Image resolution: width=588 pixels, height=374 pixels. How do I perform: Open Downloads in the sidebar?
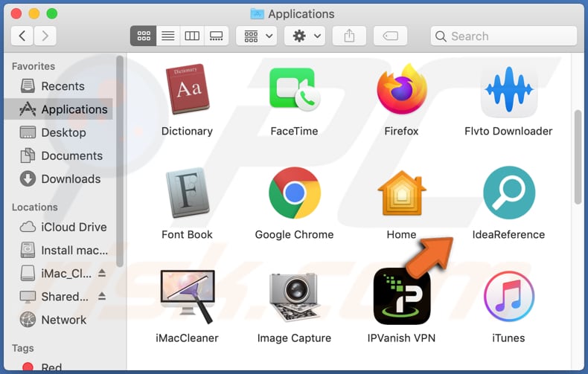tap(59, 178)
